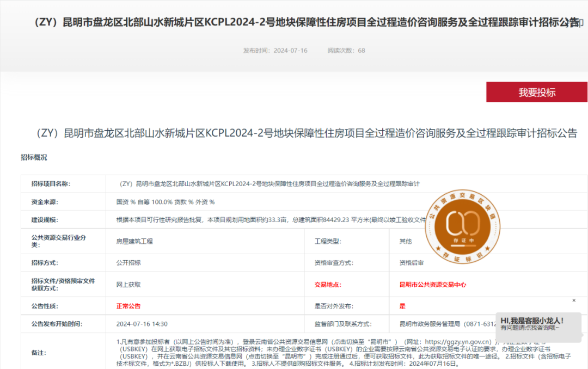Image resolution: width=588 pixels, height=369 pixels.
Task: Close the 客服小龙人 chat popup
Action: tap(573, 300)
